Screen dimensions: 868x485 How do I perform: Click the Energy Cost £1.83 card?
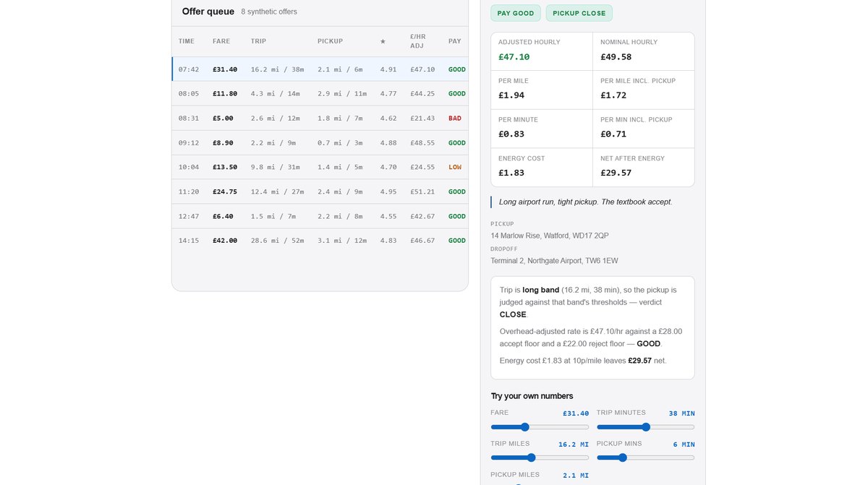point(542,167)
